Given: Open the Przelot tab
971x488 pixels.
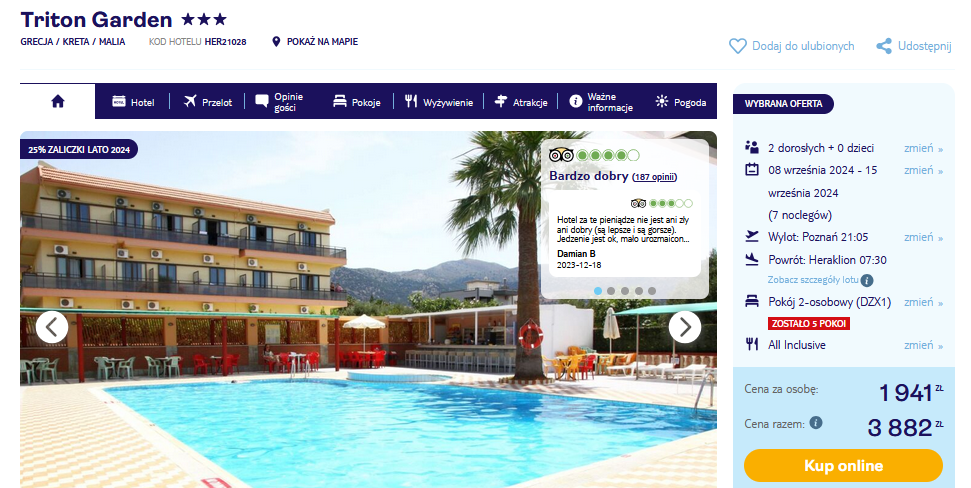Looking at the screenshot, I should click(x=207, y=102).
